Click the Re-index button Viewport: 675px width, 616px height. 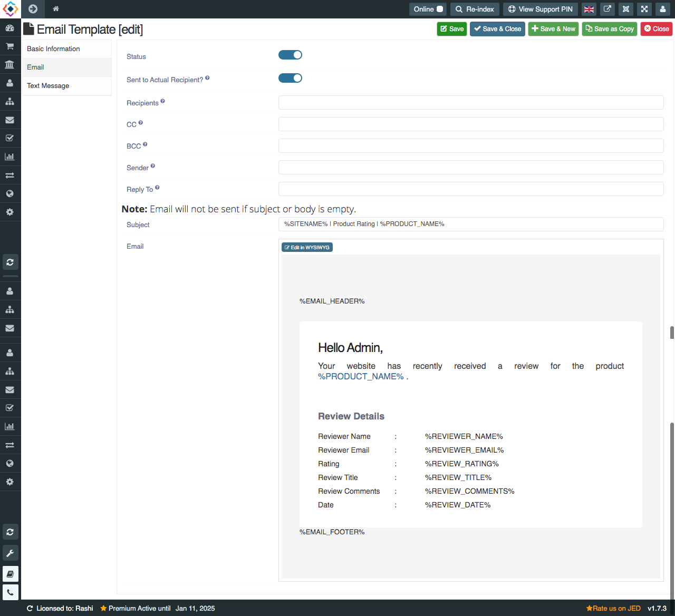coord(475,9)
